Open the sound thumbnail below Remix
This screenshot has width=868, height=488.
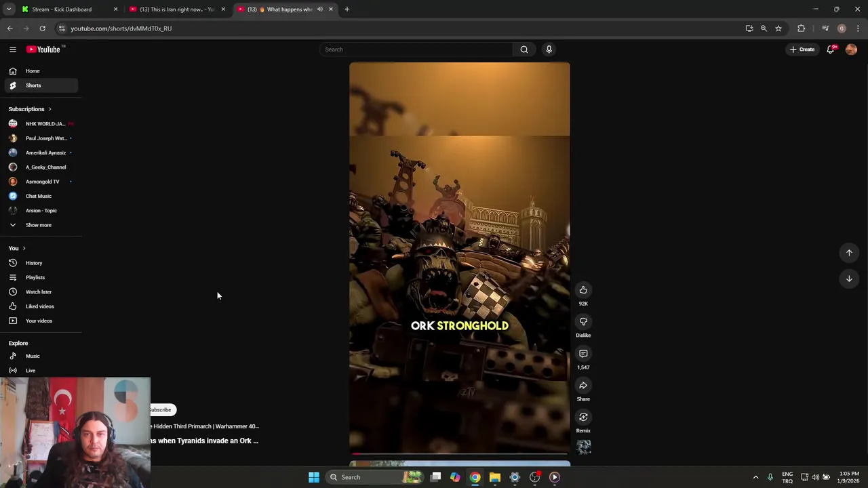583,447
